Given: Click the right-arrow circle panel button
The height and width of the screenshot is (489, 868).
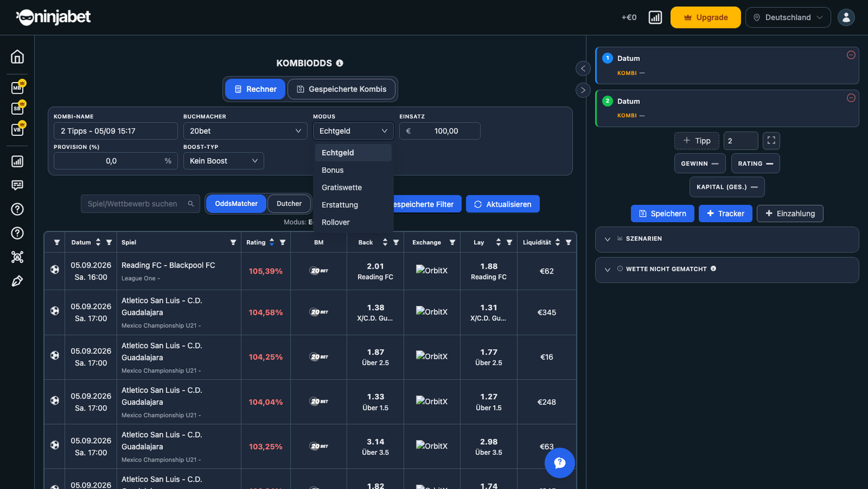Looking at the screenshot, I should tap(583, 90).
